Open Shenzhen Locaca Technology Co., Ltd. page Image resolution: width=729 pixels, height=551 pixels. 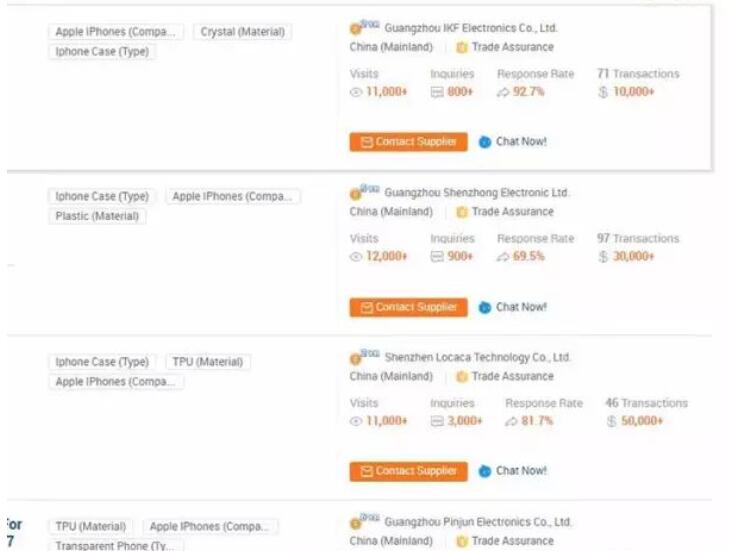point(477,357)
